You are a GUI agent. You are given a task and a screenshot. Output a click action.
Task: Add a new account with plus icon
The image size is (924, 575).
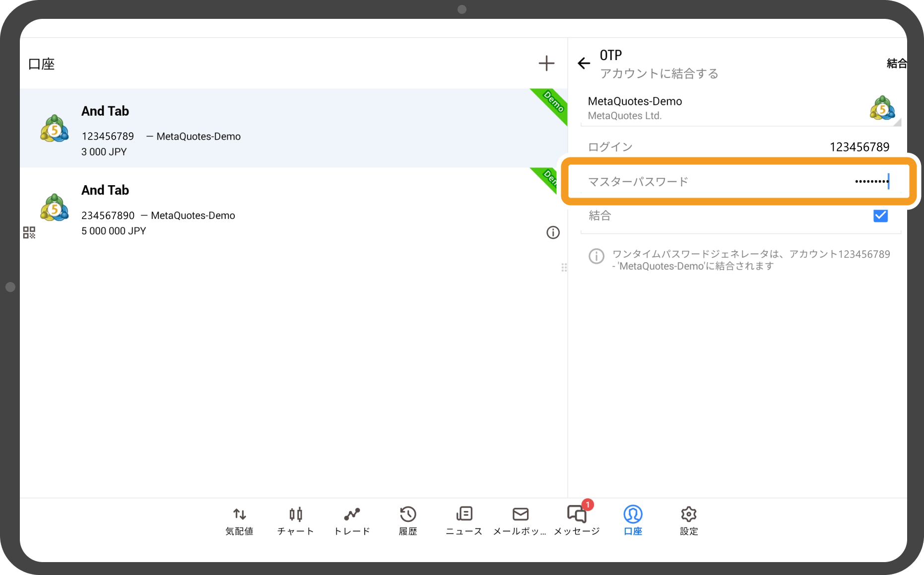click(x=546, y=64)
